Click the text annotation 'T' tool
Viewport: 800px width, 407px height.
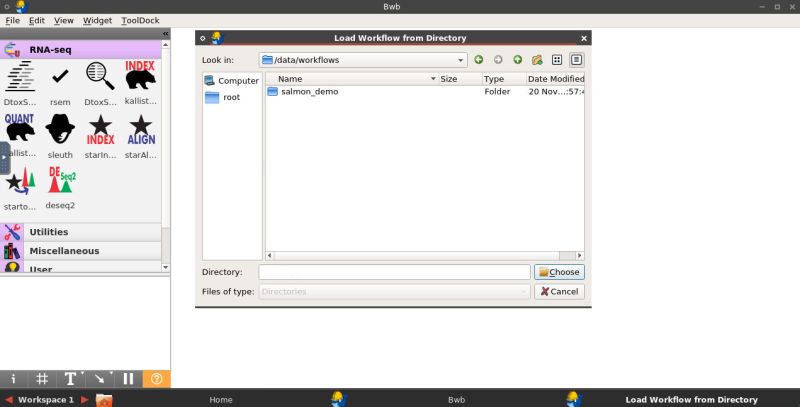(x=70, y=378)
